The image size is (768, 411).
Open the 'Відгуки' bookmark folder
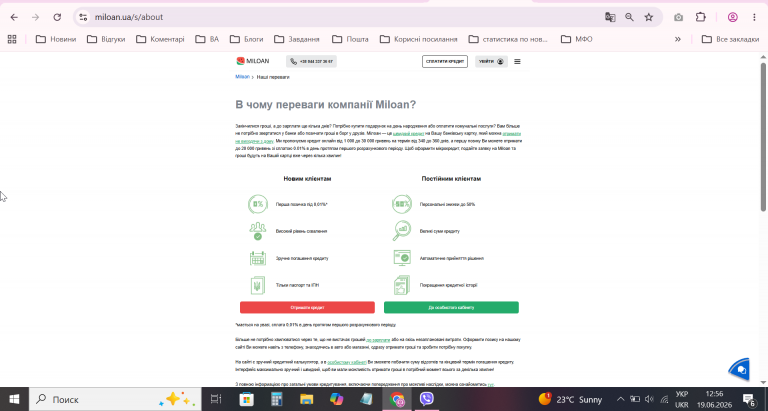(x=106, y=39)
